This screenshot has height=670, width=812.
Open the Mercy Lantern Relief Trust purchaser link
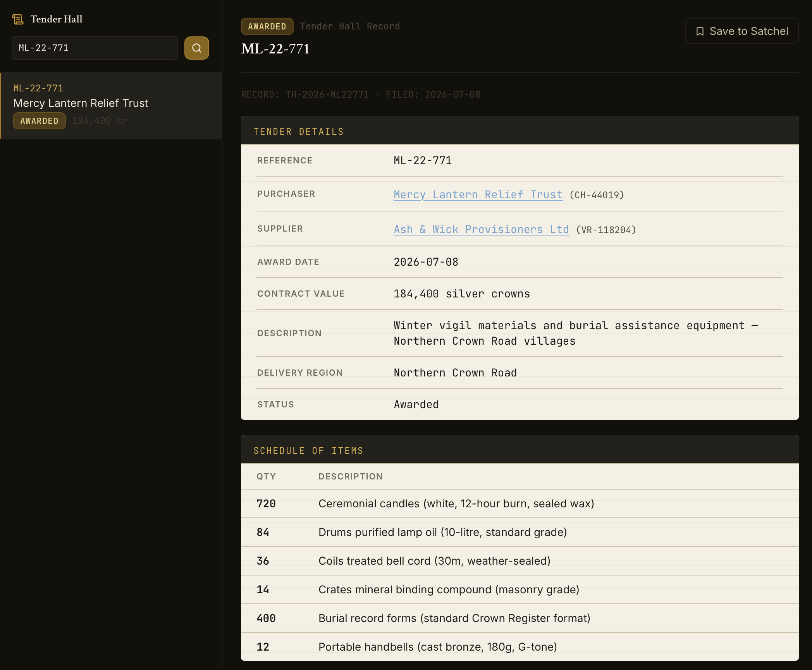coord(478,194)
